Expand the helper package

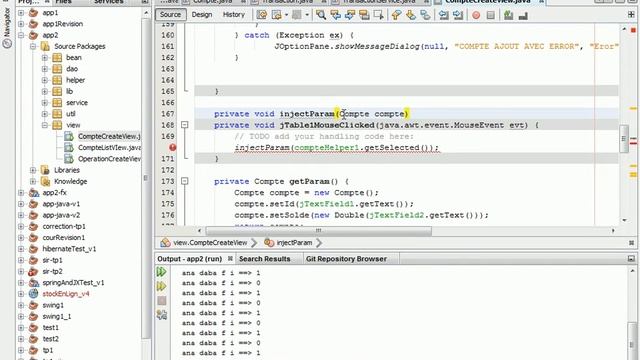pyautogui.click(x=45, y=80)
